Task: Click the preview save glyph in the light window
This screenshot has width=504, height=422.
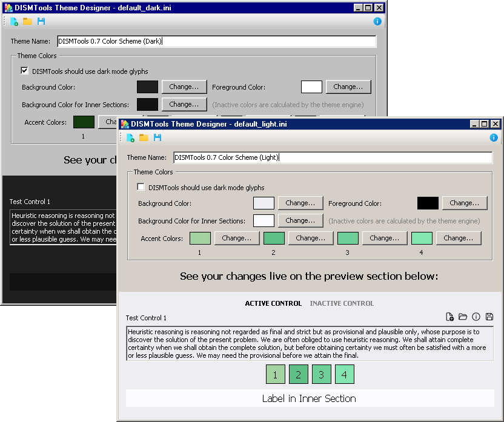Action: (489, 317)
